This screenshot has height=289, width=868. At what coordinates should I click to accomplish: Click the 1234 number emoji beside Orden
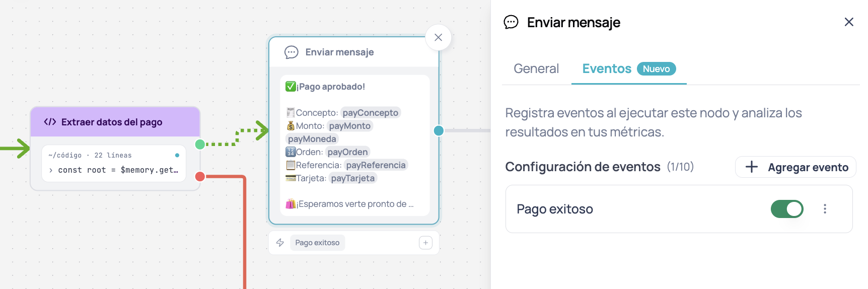click(x=291, y=152)
